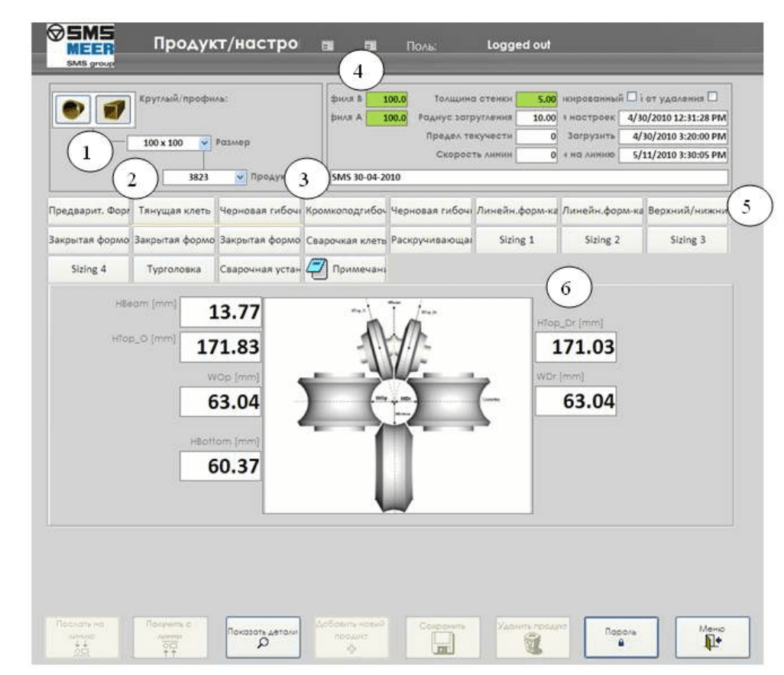Click the HTop_O value 171.83 field
Screen dimensions: 784x675
(221, 347)
